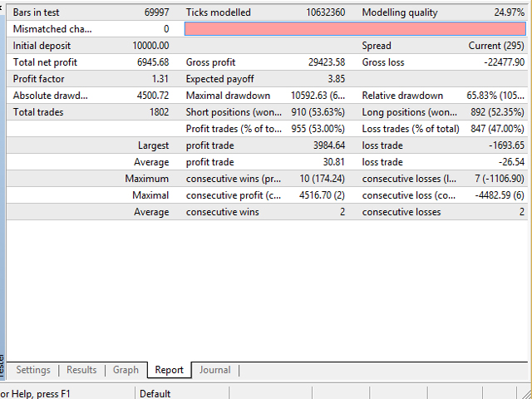
Task: Open the Journal tab
Action: point(214,370)
